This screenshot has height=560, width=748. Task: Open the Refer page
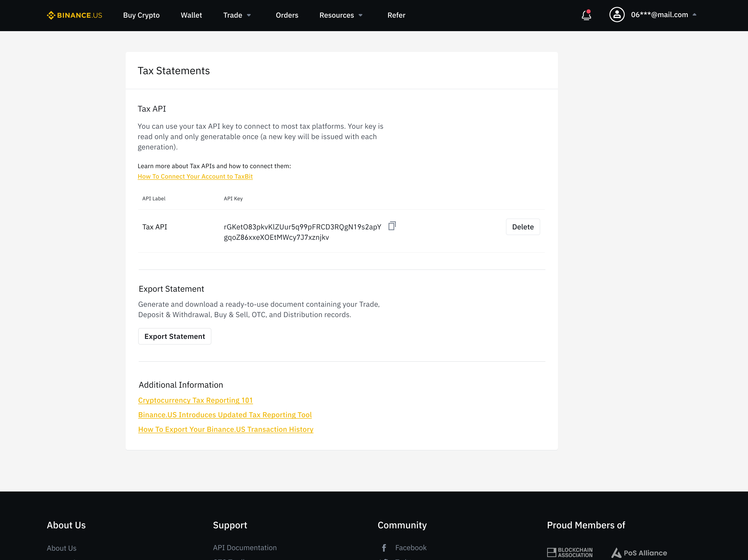[x=396, y=15]
